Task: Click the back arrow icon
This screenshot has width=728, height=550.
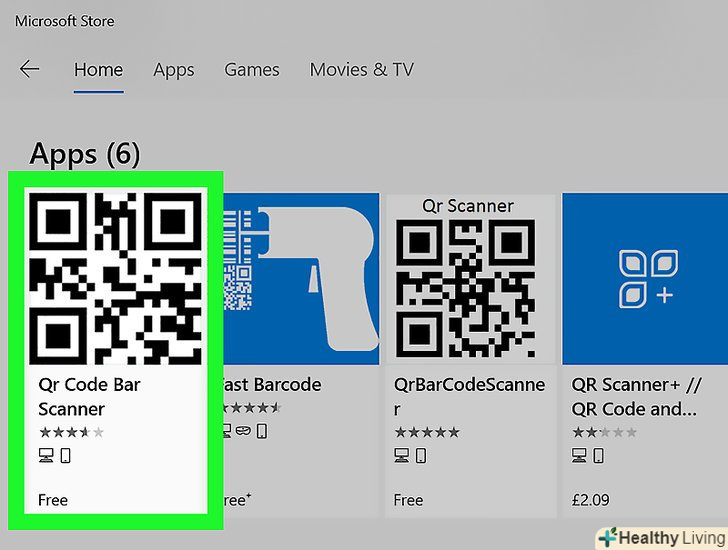Action: click(x=29, y=69)
